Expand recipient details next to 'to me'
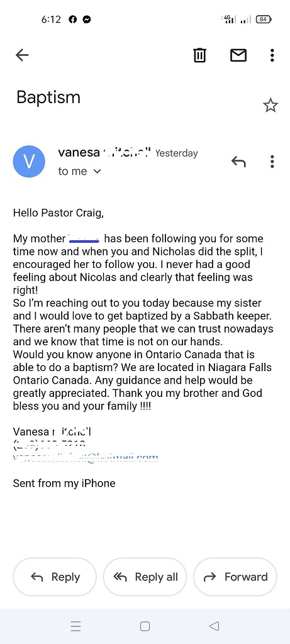 pyautogui.click(x=98, y=172)
